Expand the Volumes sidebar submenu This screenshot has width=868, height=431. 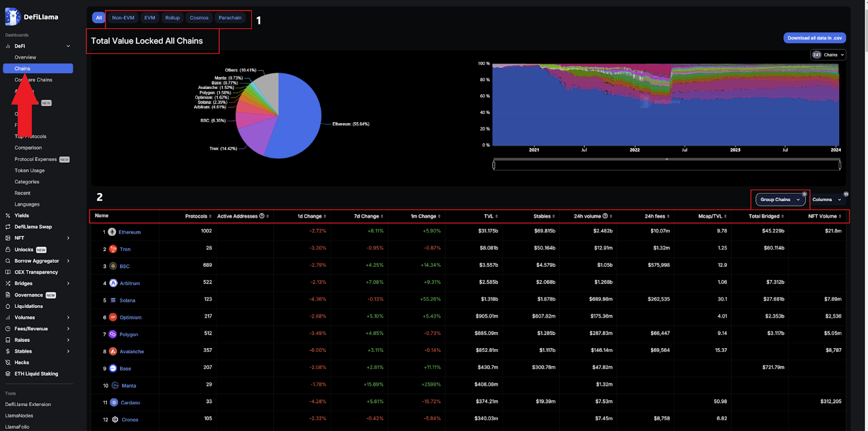68,318
